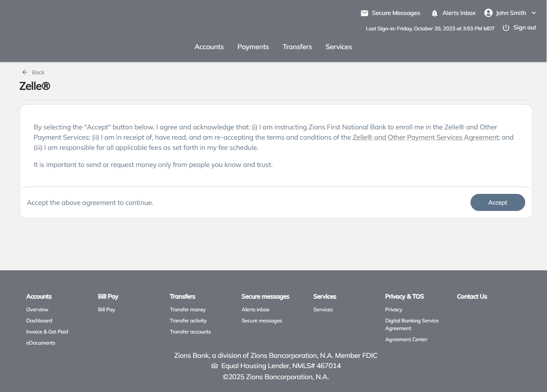
Task: Open Invoice & Get Paid footer link
Action: [47, 332]
